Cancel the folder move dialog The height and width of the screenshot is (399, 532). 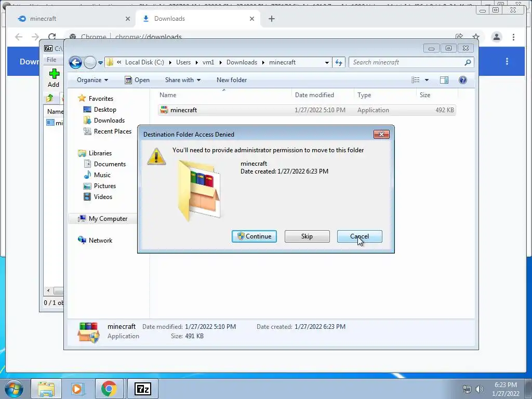point(360,236)
